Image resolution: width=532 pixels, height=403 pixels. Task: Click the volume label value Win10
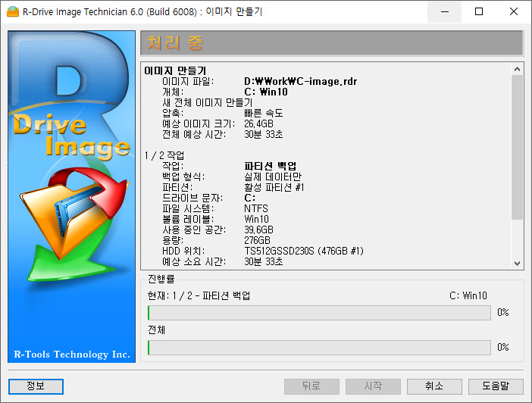pos(256,219)
